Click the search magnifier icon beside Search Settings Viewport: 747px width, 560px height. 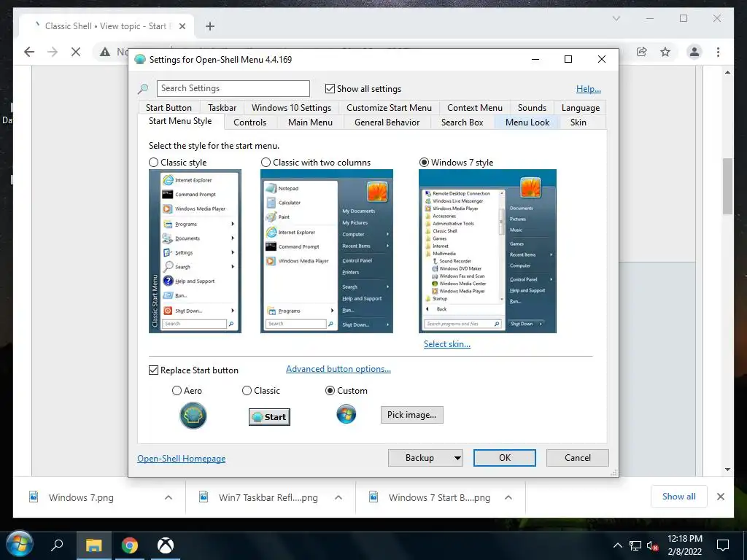pyautogui.click(x=142, y=89)
